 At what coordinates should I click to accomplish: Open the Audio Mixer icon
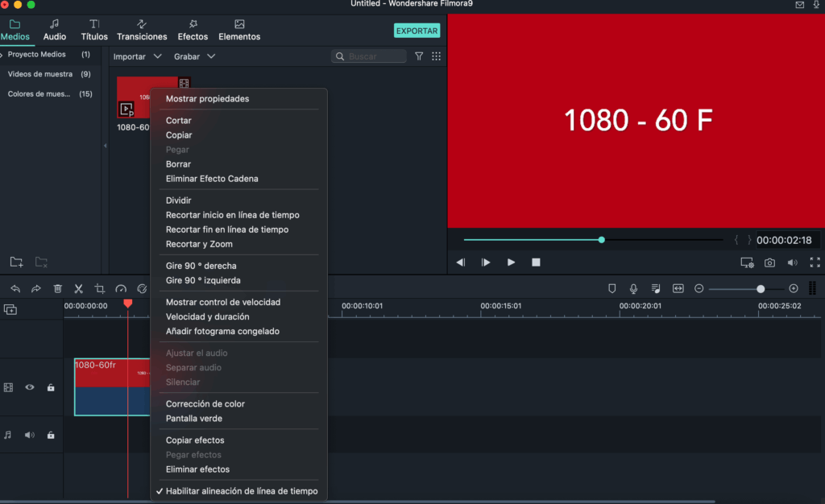[x=655, y=288]
